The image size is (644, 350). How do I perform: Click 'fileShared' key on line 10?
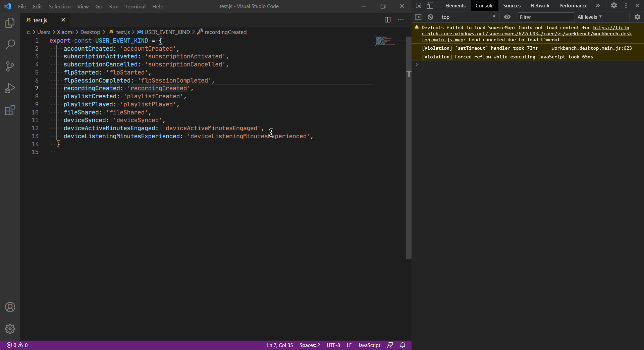point(81,112)
